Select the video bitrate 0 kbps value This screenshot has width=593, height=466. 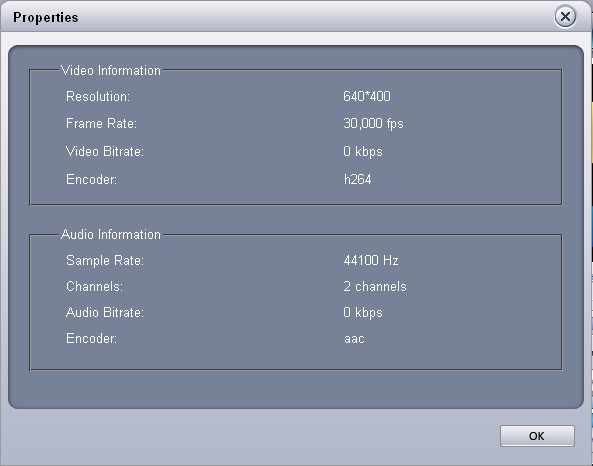coord(363,152)
